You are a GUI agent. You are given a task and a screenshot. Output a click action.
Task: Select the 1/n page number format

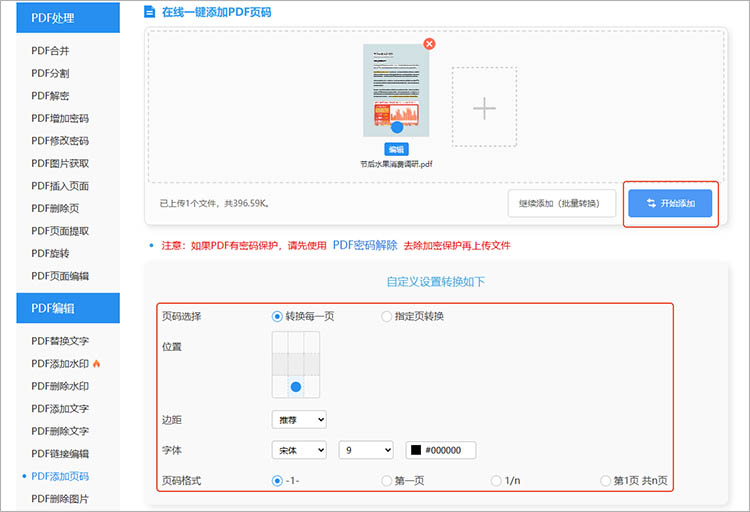coord(496,480)
